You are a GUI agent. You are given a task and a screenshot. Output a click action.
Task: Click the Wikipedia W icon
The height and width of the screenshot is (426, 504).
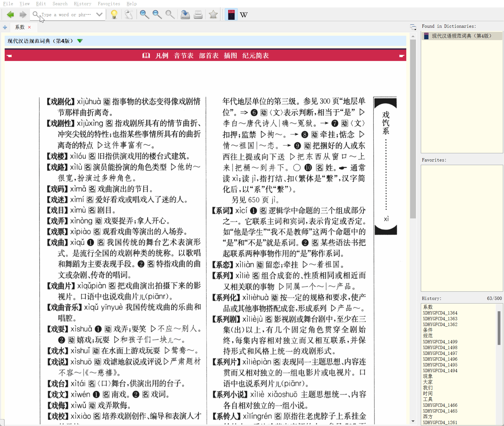click(x=244, y=15)
